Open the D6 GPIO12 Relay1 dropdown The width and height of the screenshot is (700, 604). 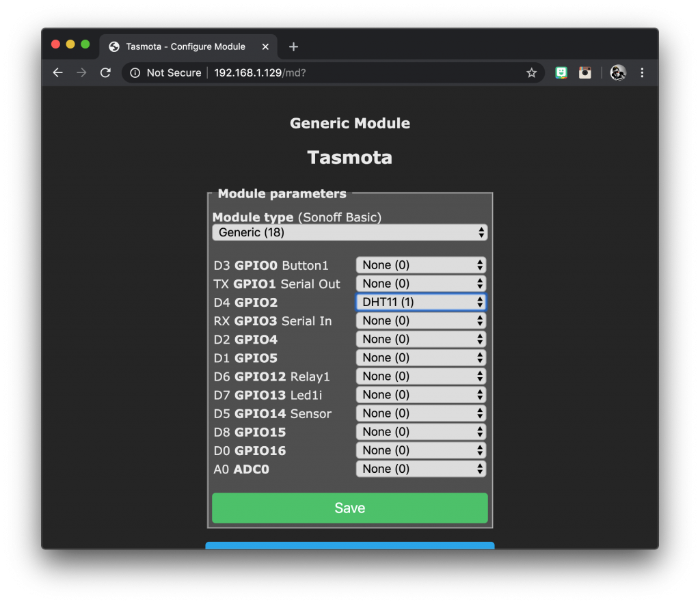(x=420, y=376)
